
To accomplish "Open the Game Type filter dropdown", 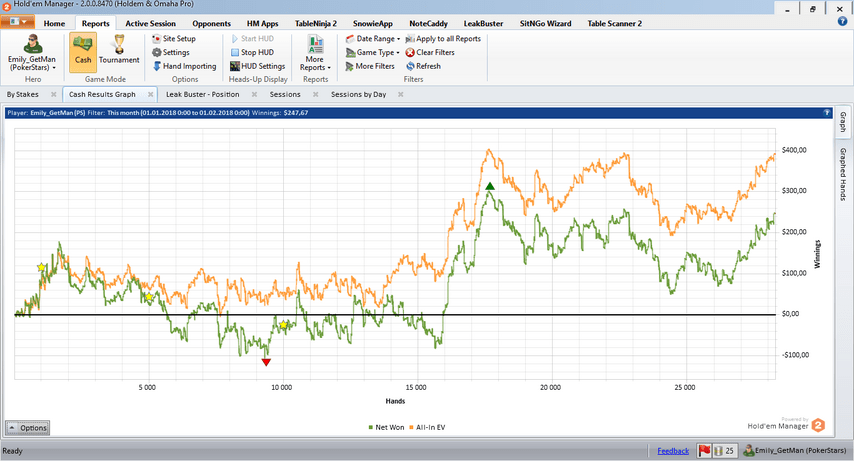I will (x=373, y=52).
